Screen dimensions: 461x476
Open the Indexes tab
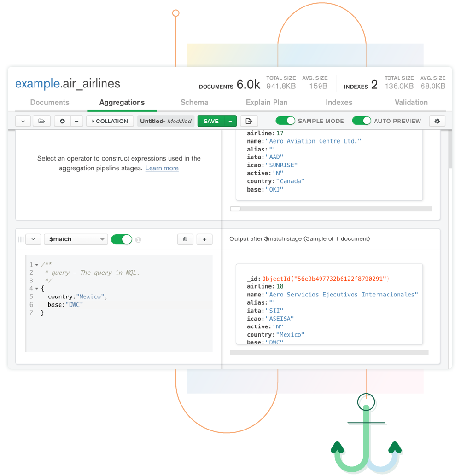(x=339, y=102)
